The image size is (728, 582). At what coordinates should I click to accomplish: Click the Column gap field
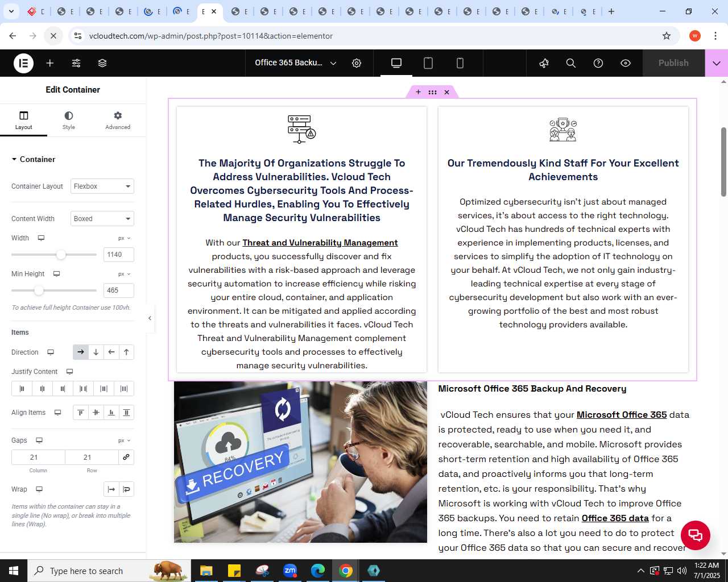pyautogui.click(x=38, y=458)
